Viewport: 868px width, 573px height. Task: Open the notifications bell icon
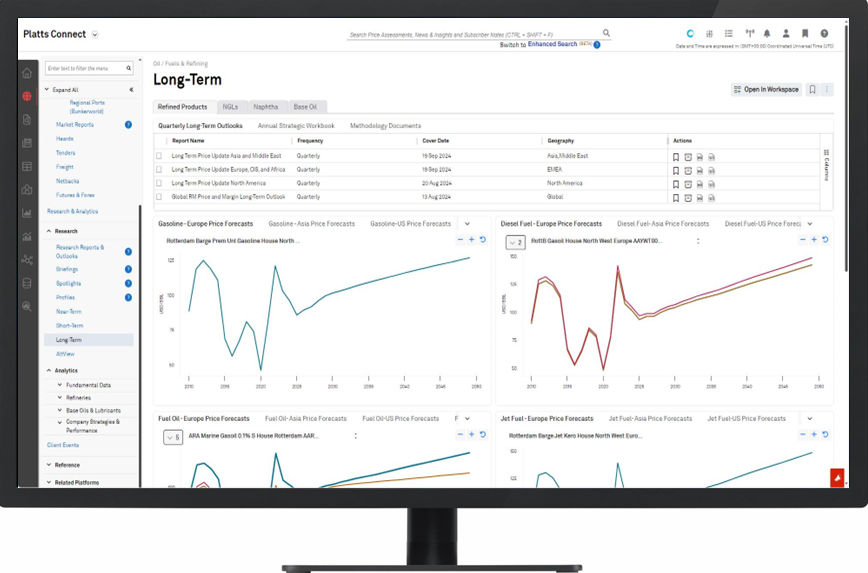pyautogui.click(x=767, y=33)
